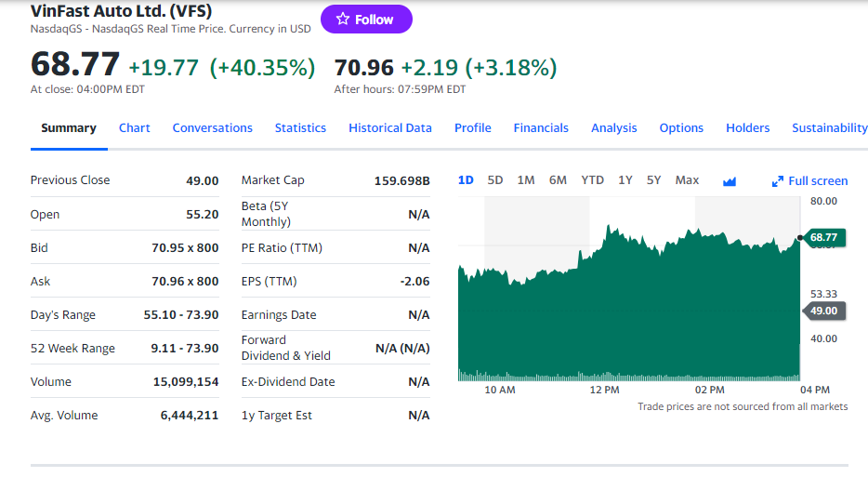The image size is (868, 477).
Task: Open the Sustainability tab
Action: pos(830,128)
